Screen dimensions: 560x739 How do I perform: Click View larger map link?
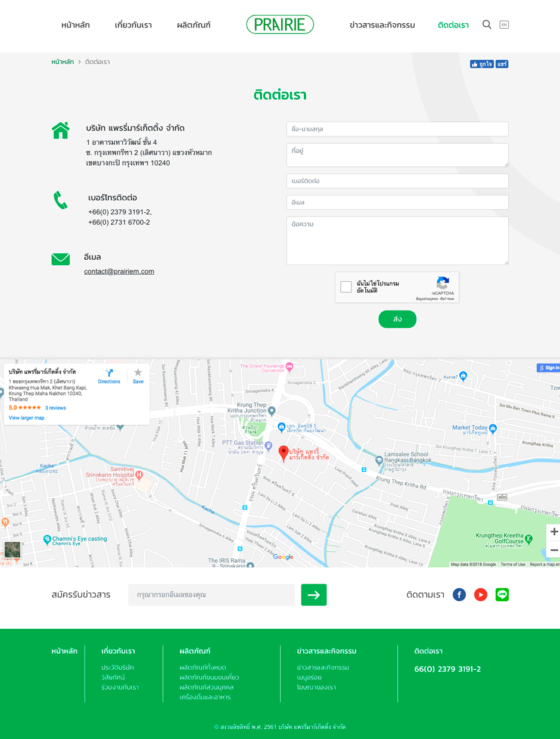click(x=26, y=418)
